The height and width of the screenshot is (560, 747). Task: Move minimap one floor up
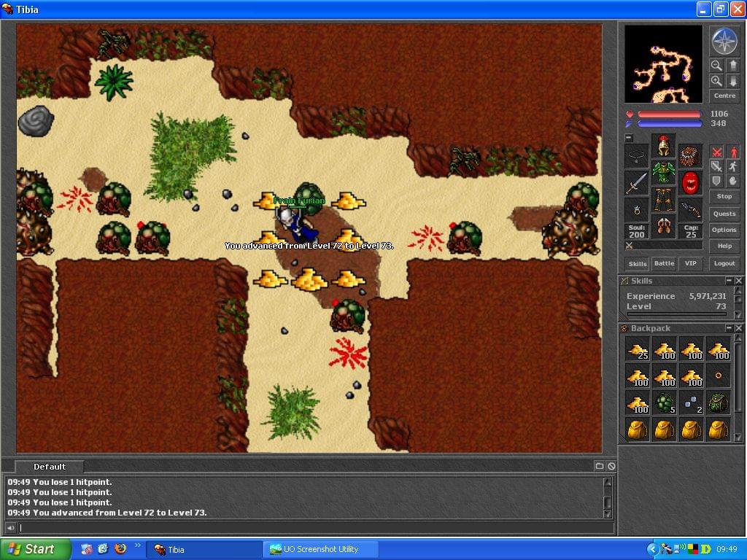pos(732,65)
